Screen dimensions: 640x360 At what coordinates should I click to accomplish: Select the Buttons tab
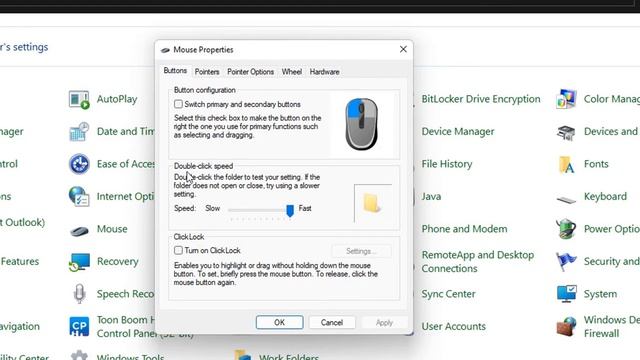coord(175,71)
